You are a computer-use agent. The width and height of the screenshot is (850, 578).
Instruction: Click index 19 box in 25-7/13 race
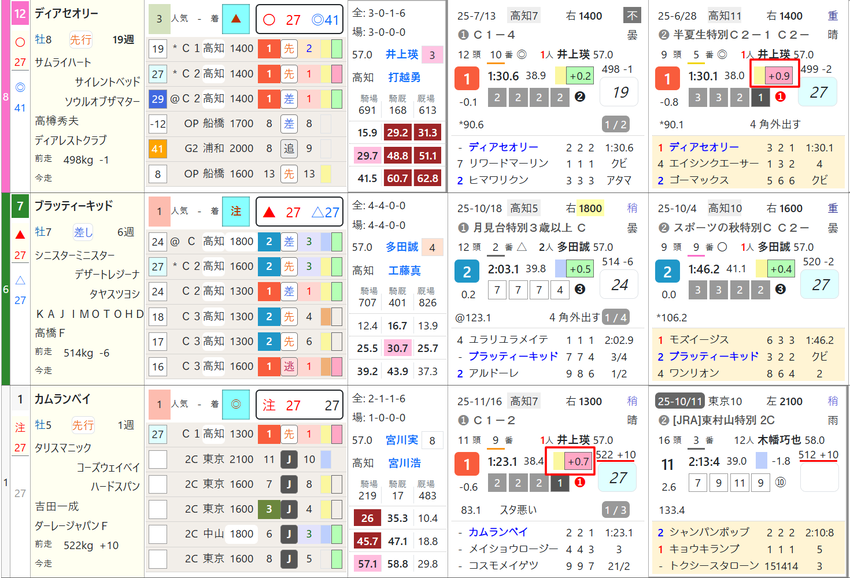pyautogui.click(x=620, y=93)
